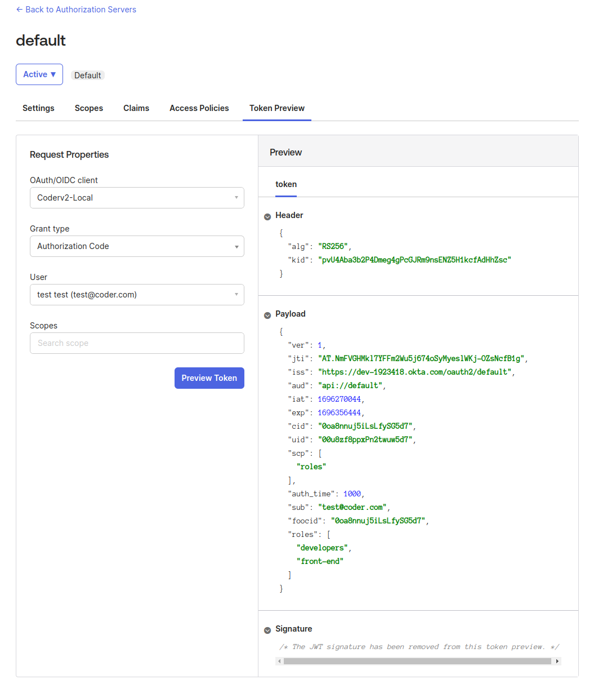Collapse the Signature section chevron icon
The image size is (616, 684).
click(267, 629)
